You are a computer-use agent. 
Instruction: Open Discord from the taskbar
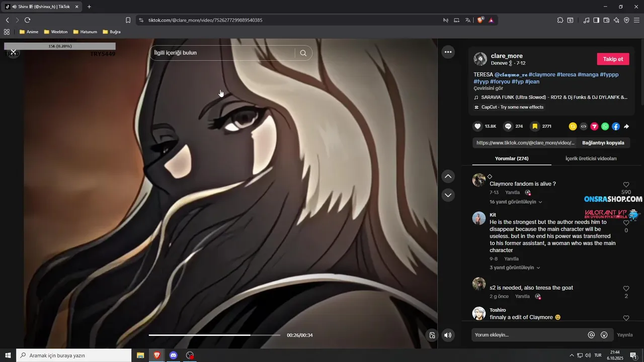point(174,355)
